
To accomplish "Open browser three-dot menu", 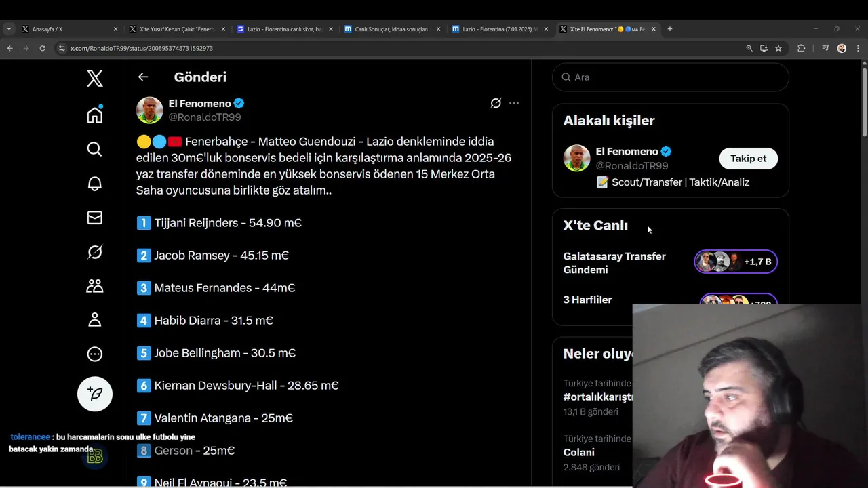I will click(858, 48).
